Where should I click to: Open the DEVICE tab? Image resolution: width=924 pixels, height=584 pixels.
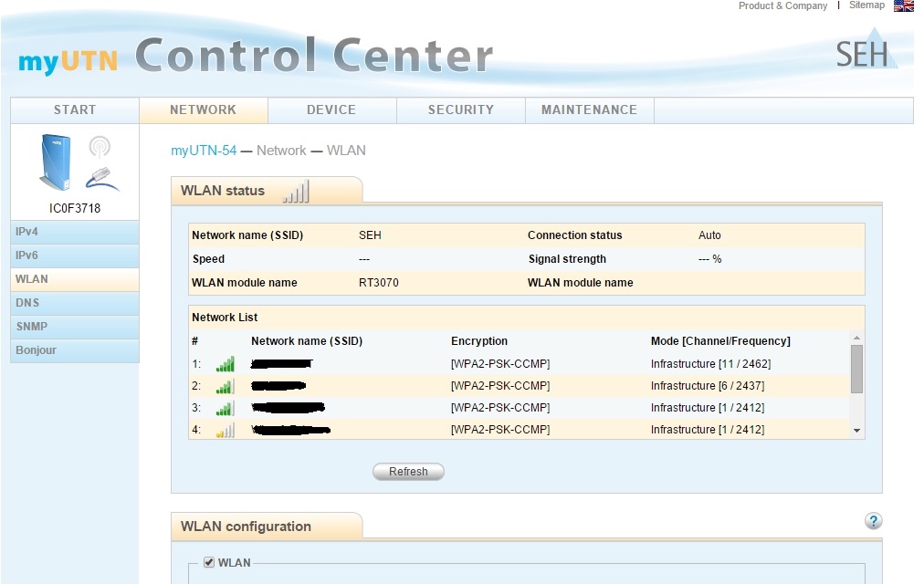[331, 109]
